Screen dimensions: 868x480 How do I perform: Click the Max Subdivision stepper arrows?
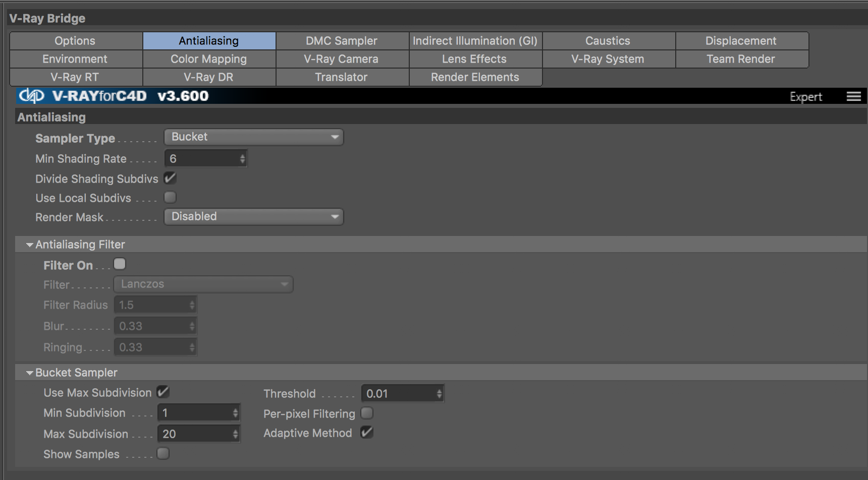coord(236,434)
